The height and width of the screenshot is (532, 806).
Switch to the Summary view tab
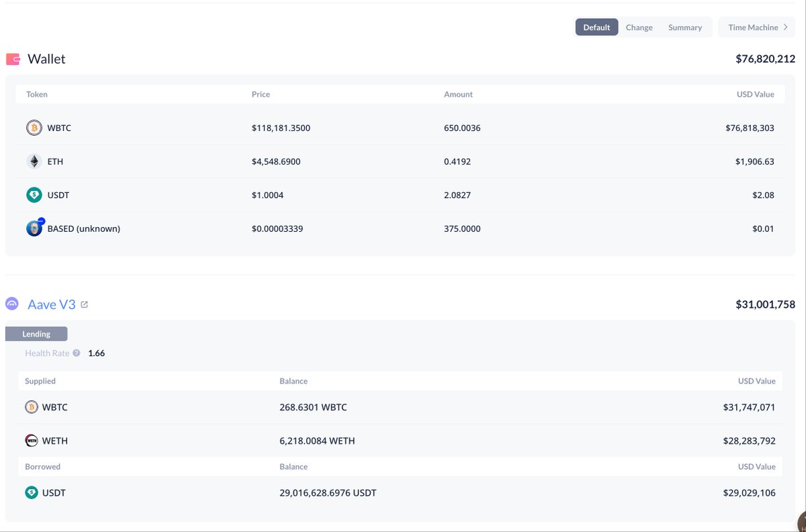click(685, 28)
